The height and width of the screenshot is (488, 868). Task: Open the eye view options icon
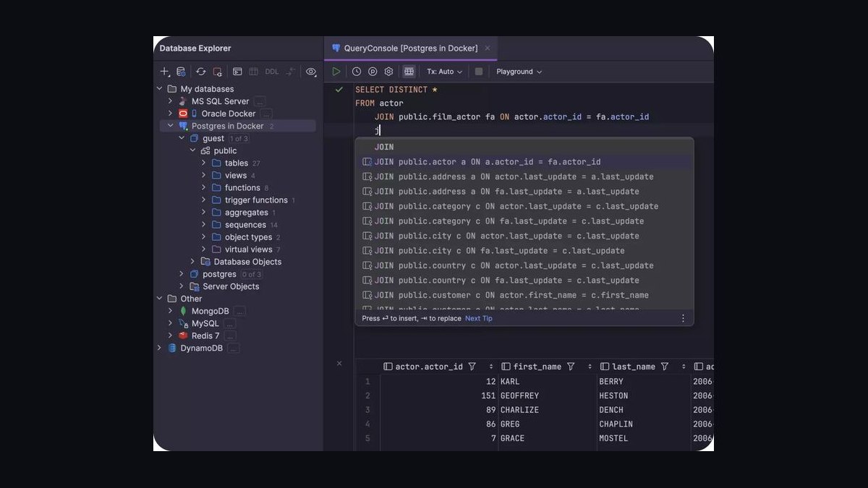pos(311,72)
